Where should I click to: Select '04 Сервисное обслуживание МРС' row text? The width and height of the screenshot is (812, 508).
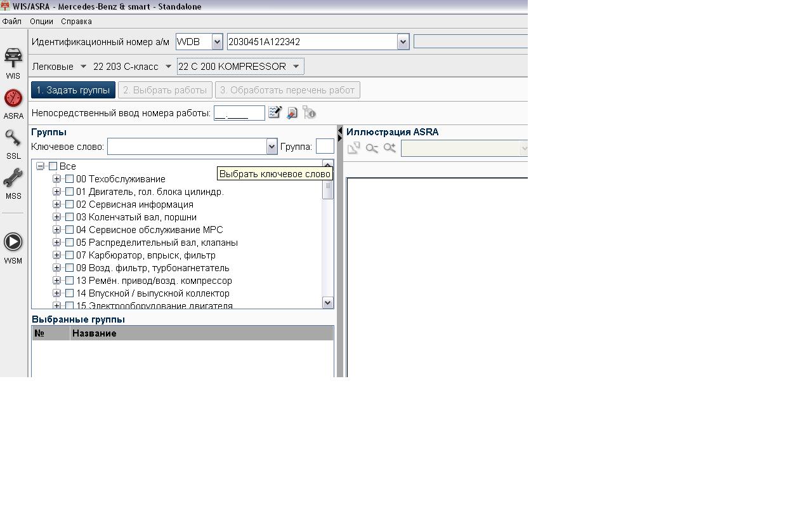pos(150,230)
